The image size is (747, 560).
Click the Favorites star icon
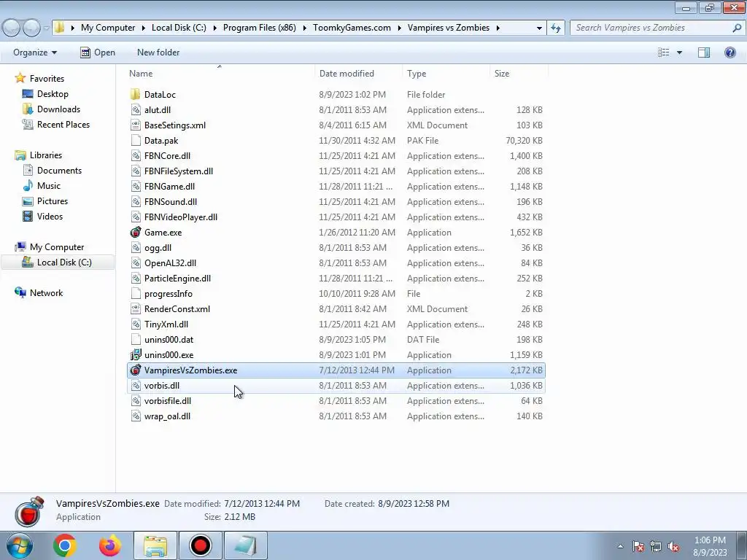tap(20, 77)
